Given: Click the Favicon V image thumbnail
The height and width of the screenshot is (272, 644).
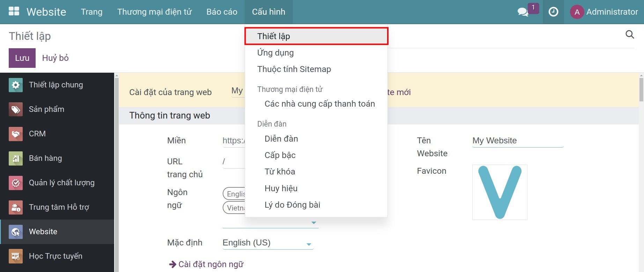Looking at the screenshot, I should tap(499, 192).
